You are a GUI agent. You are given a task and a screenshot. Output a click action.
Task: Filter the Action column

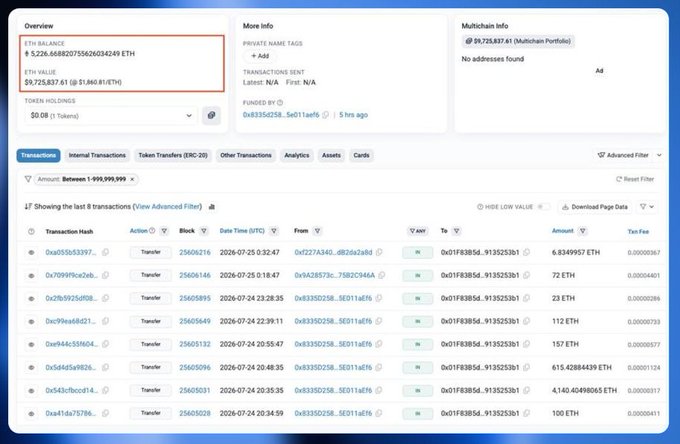click(164, 231)
